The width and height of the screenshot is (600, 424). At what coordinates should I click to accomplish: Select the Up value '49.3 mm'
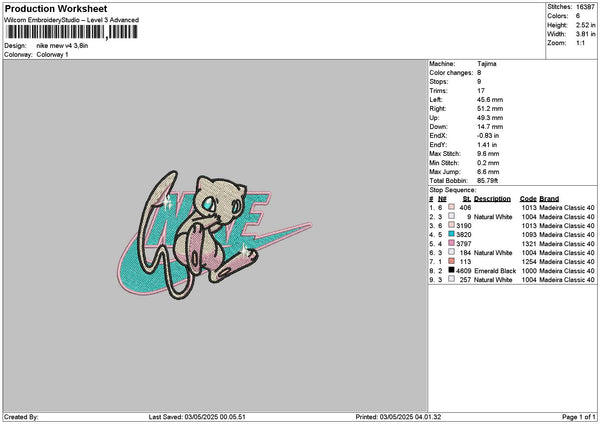pos(490,118)
